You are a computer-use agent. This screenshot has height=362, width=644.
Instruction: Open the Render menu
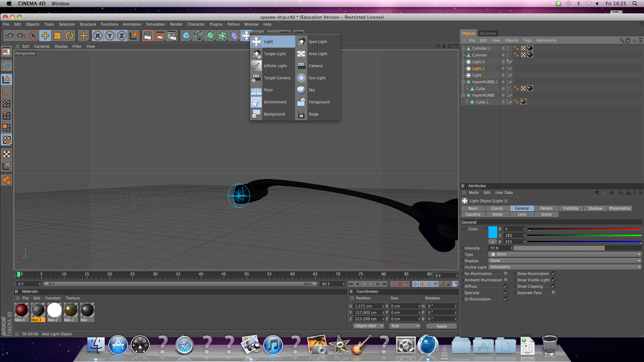click(176, 24)
